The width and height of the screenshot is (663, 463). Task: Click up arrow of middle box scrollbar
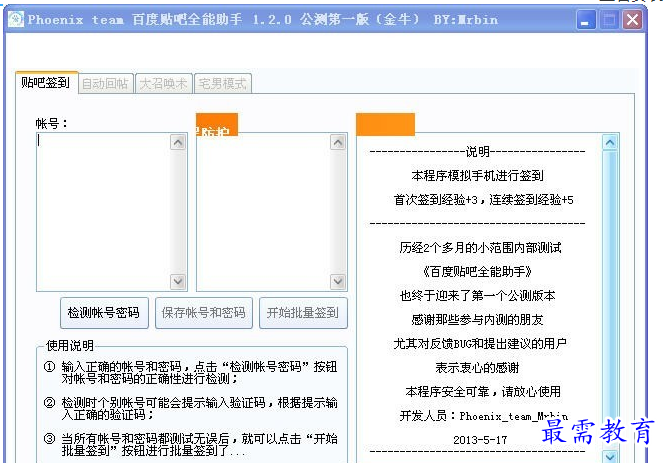click(338, 142)
